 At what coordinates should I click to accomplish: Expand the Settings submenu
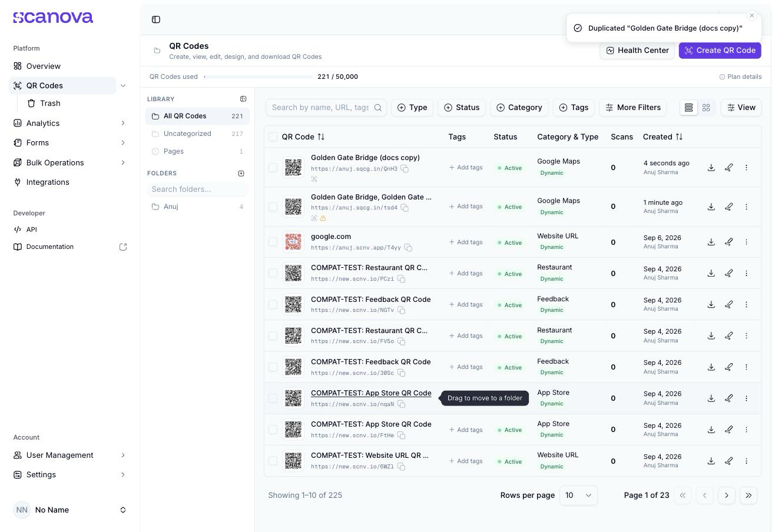(x=123, y=475)
